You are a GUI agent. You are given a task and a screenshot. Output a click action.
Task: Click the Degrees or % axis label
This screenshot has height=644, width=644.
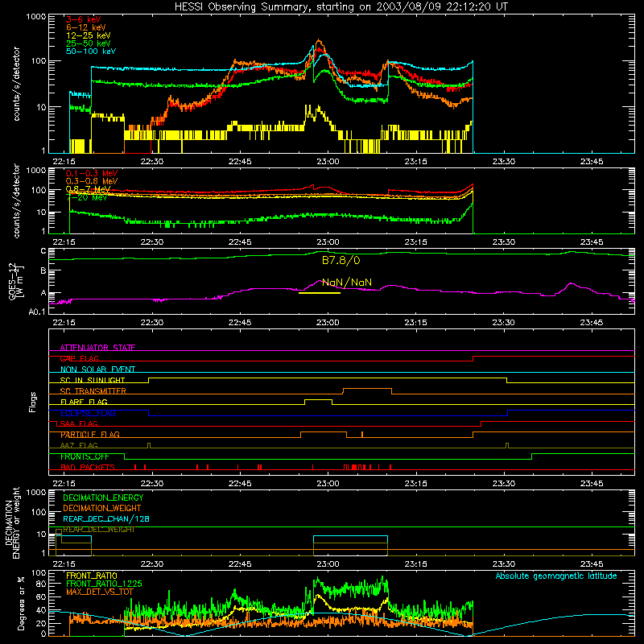pyautogui.click(x=21, y=603)
